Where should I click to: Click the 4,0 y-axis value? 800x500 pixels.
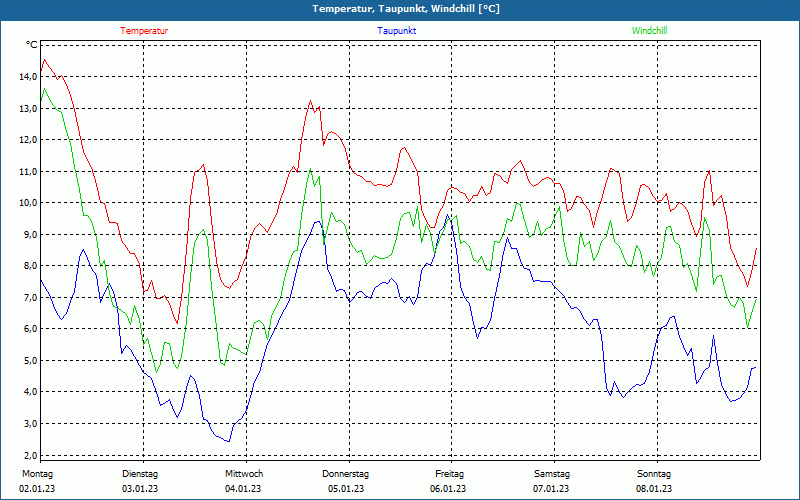click(x=30, y=392)
